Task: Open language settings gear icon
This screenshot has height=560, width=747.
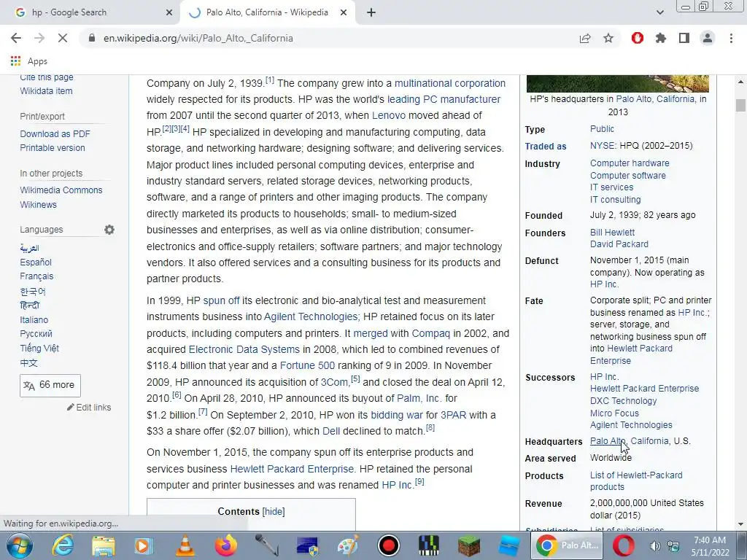Action: coord(109,230)
